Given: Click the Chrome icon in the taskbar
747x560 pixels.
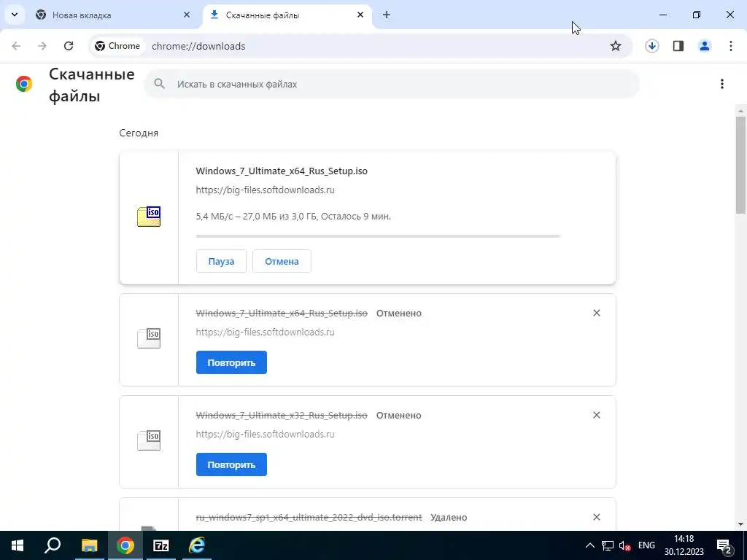Looking at the screenshot, I should [x=125, y=545].
